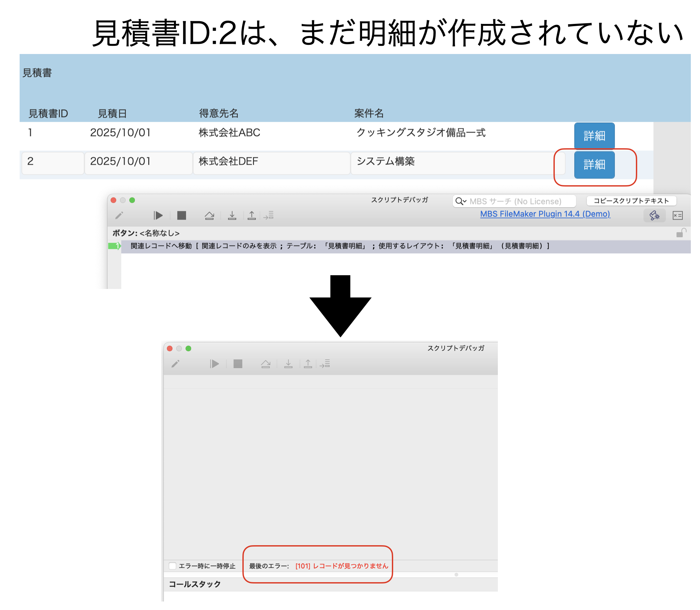
Task: Click the Run/Continue play icon in the debugger
Action: pyautogui.click(x=159, y=215)
